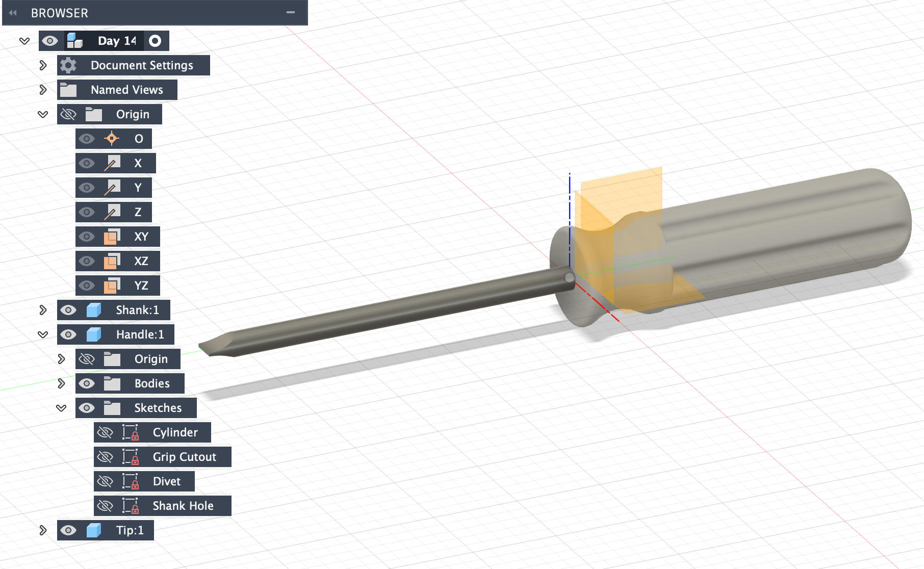Show the hidden Cylinder sketch
Screen dimensions: 924x569
coord(105,432)
